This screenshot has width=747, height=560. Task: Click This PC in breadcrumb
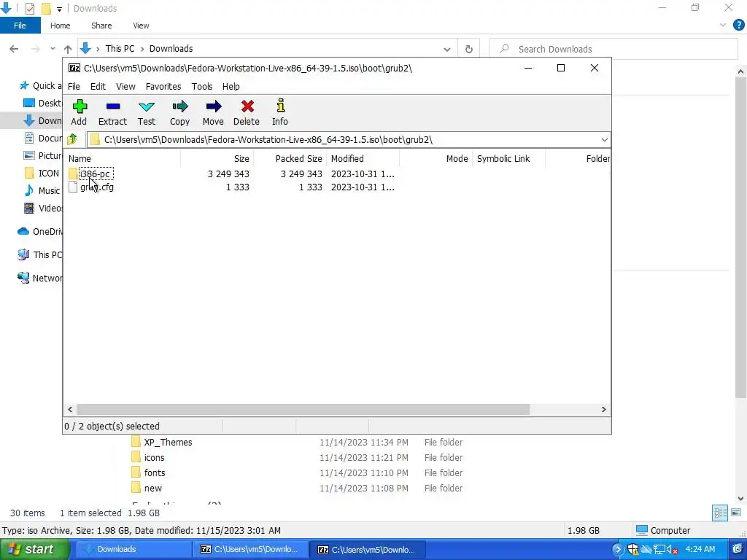point(120,49)
